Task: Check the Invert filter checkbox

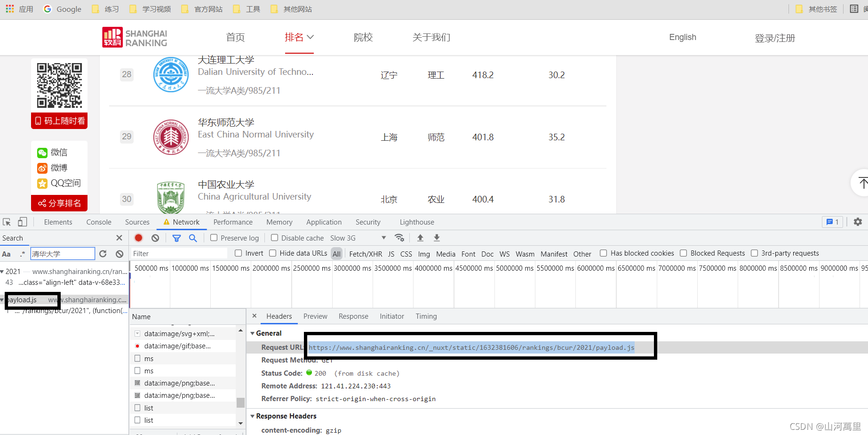Action: [238, 253]
